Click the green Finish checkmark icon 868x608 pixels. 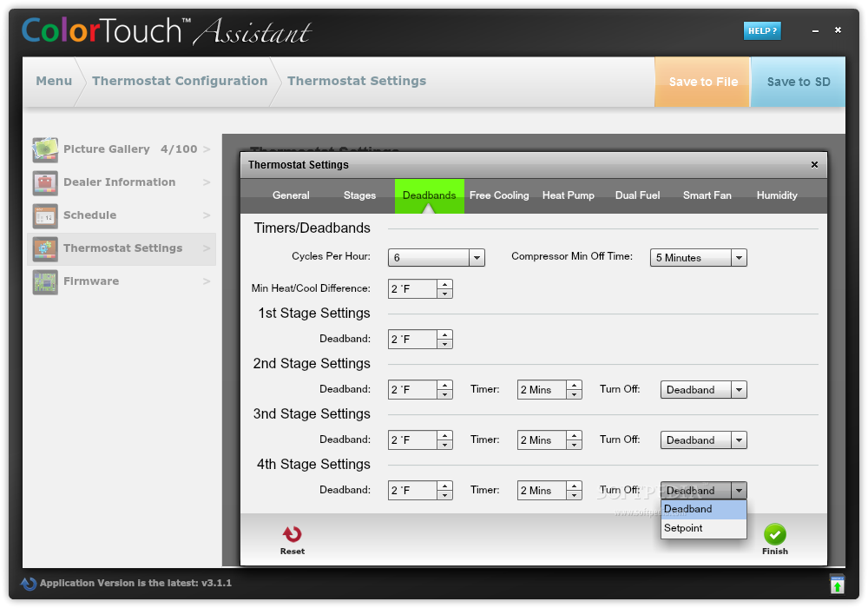775,534
